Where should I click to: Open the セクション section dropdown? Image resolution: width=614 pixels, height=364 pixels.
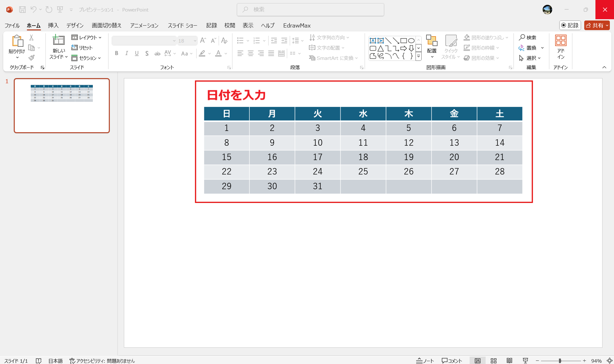click(x=86, y=58)
